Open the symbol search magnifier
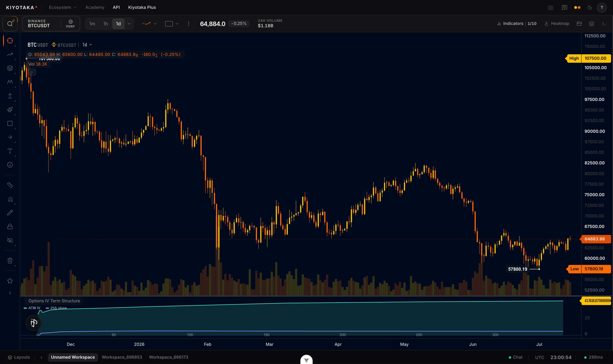Viewport: 613px width, 364px height. point(10,24)
